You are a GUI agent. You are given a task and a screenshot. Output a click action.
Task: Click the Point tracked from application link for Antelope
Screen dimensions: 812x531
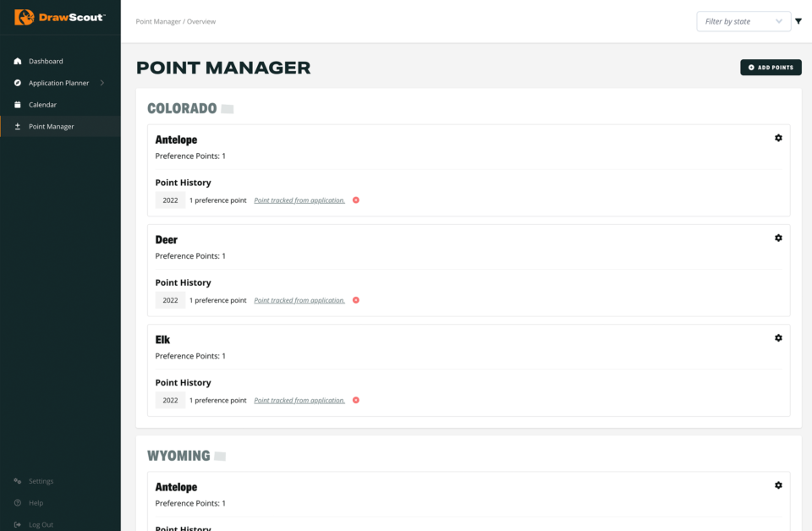pyautogui.click(x=298, y=200)
